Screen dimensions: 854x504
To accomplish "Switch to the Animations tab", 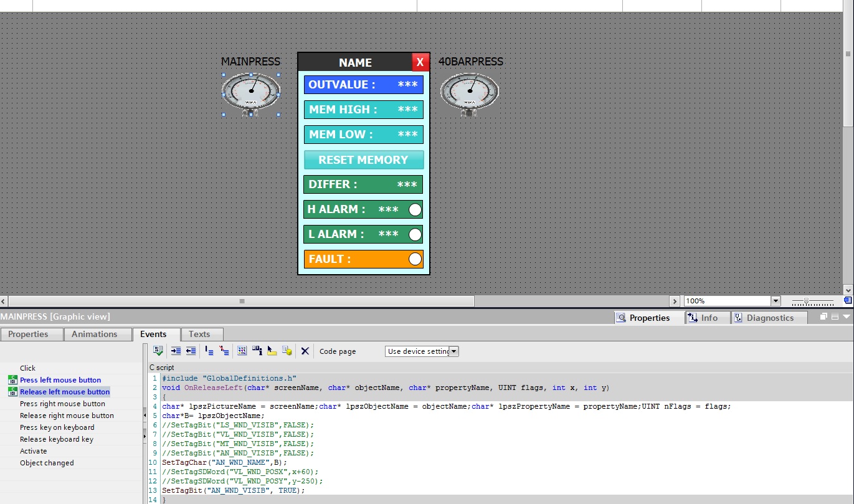I will coord(95,334).
